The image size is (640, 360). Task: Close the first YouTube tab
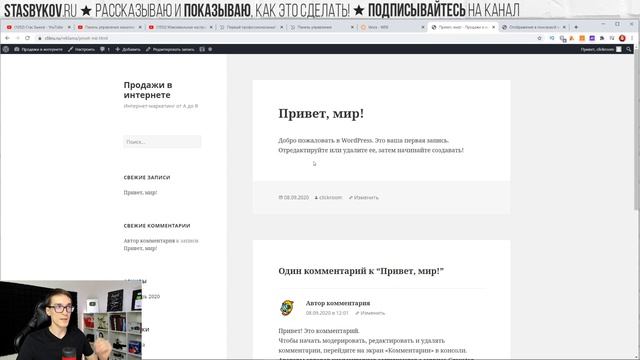click(x=69, y=27)
